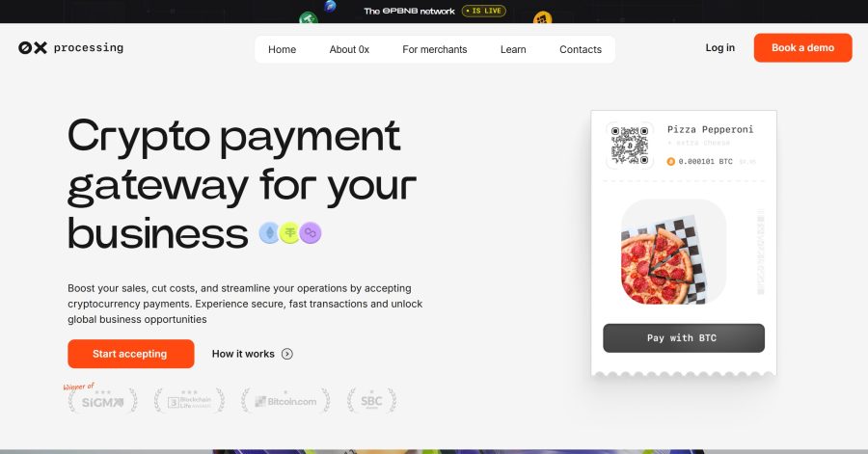Click the Book a demo button
Image resolution: width=868 pixels, height=454 pixels.
tap(802, 47)
